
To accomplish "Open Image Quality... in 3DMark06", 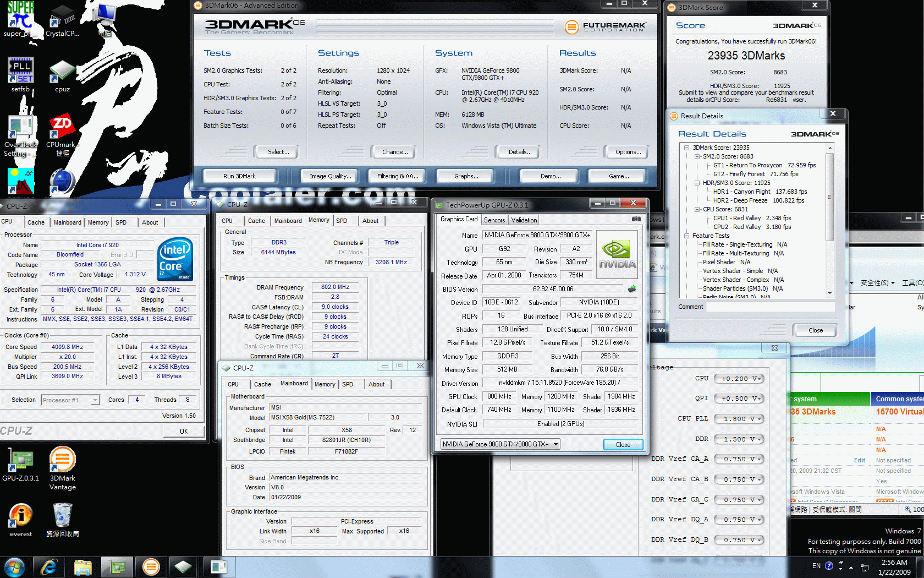I will [329, 176].
